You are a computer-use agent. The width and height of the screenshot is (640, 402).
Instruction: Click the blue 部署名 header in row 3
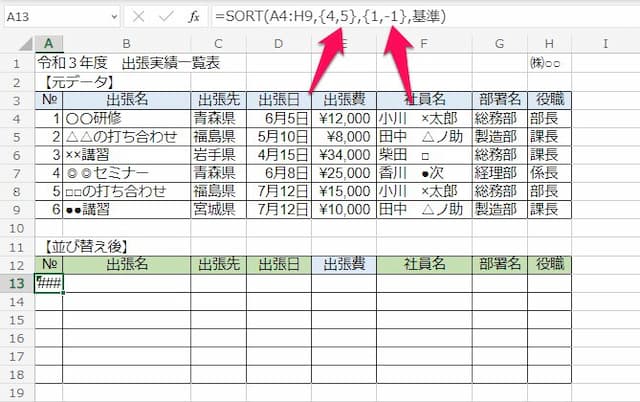pos(500,100)
